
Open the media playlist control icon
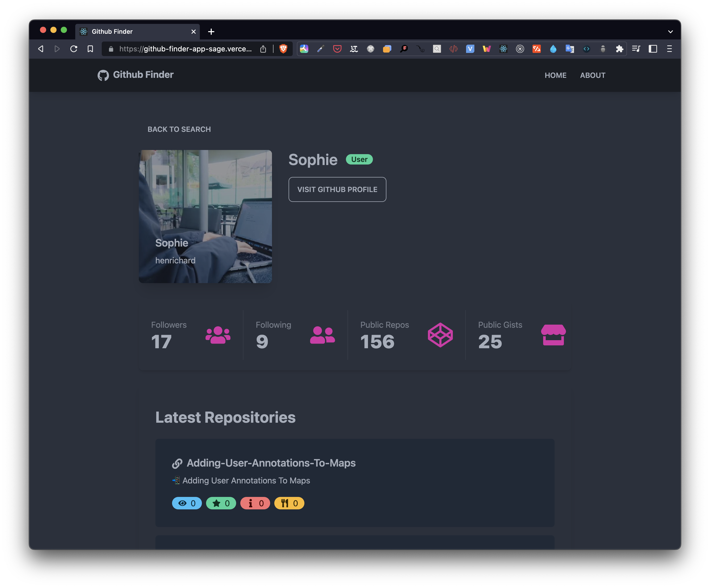[x=636, y=49]
